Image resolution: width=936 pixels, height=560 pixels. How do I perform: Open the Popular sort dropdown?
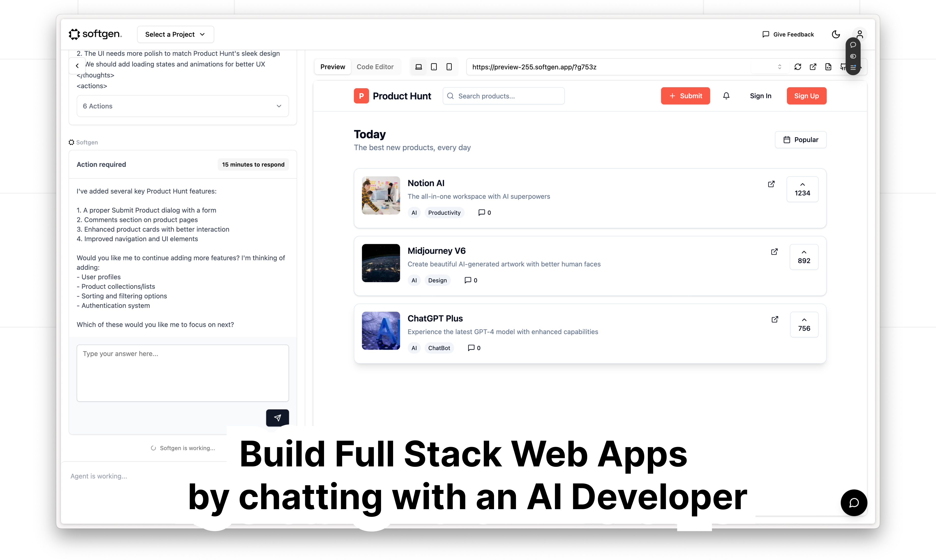click(x=800, y=140)
